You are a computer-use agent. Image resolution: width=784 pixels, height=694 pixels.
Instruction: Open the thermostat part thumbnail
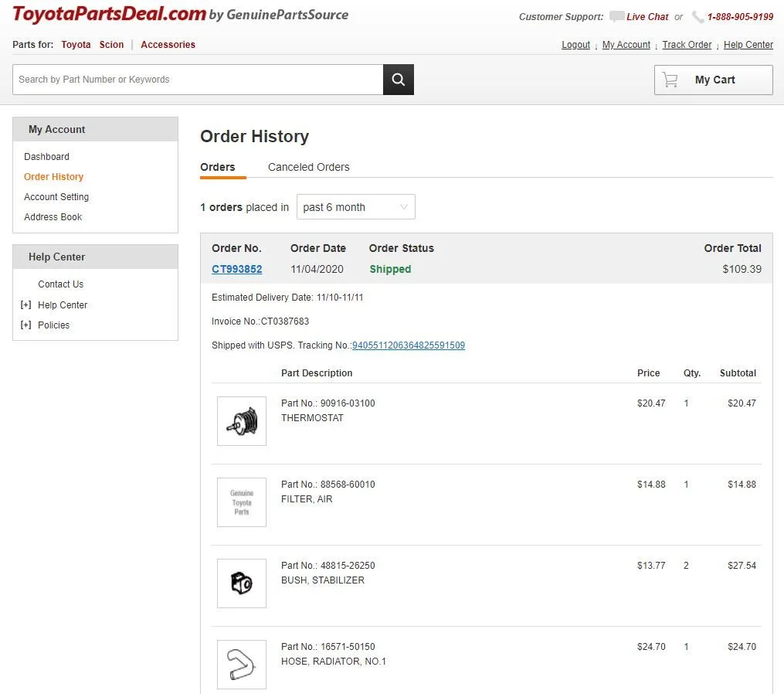click(242, 421)
